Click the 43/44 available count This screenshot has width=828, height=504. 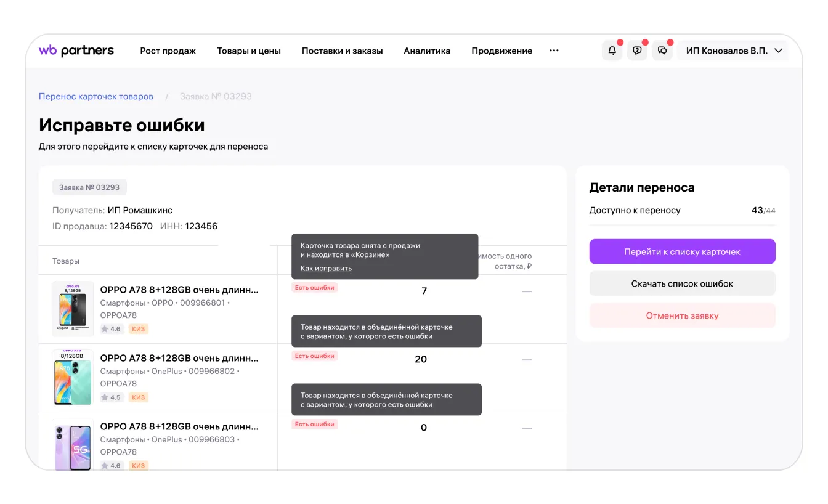click(x=763, y=210)
